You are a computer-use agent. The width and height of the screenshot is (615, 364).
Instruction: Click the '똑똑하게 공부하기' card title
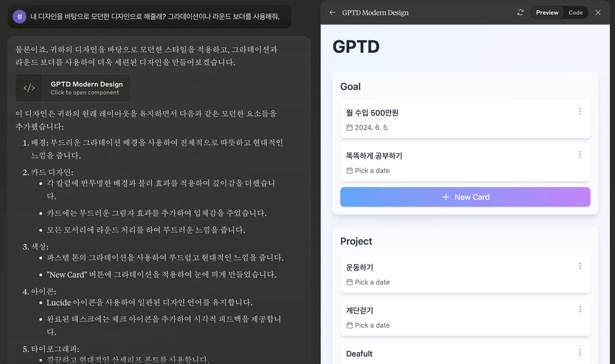click(374, 156)
